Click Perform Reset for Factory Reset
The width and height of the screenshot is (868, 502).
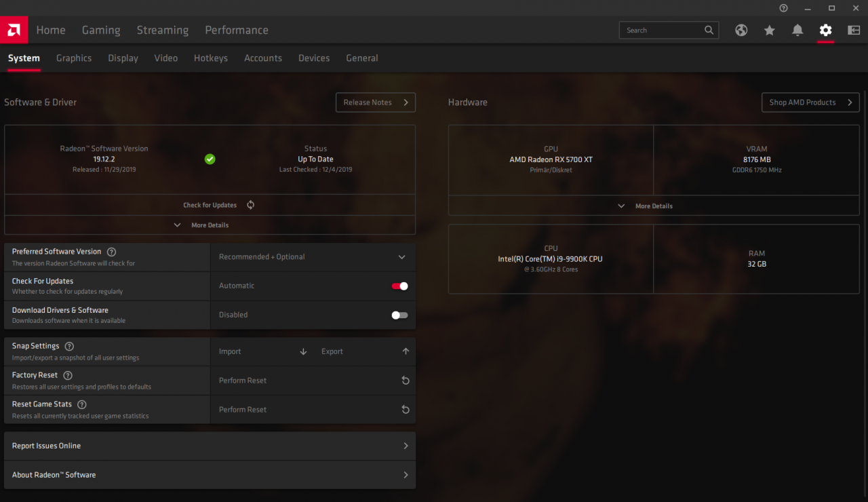point(243,381)
